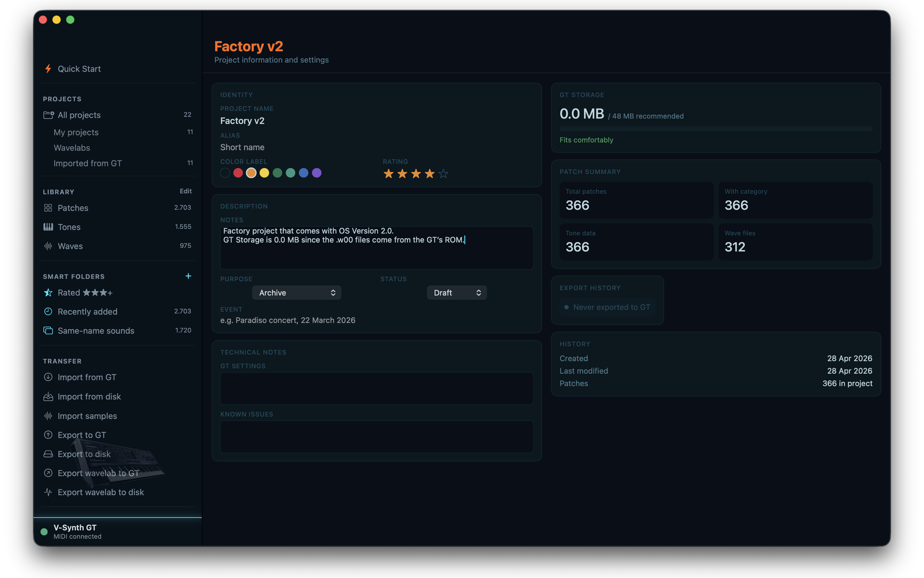Click the Import samples waveform icon
The image size is (924, 578).
[48, 416]
